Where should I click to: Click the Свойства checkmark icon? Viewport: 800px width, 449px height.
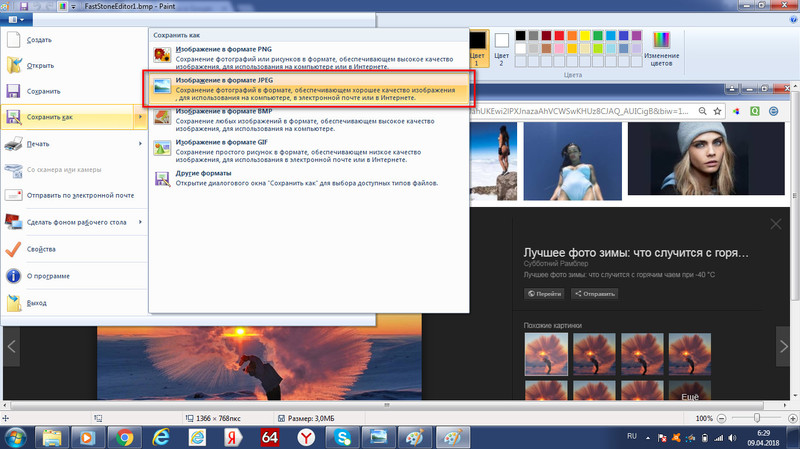13,249
